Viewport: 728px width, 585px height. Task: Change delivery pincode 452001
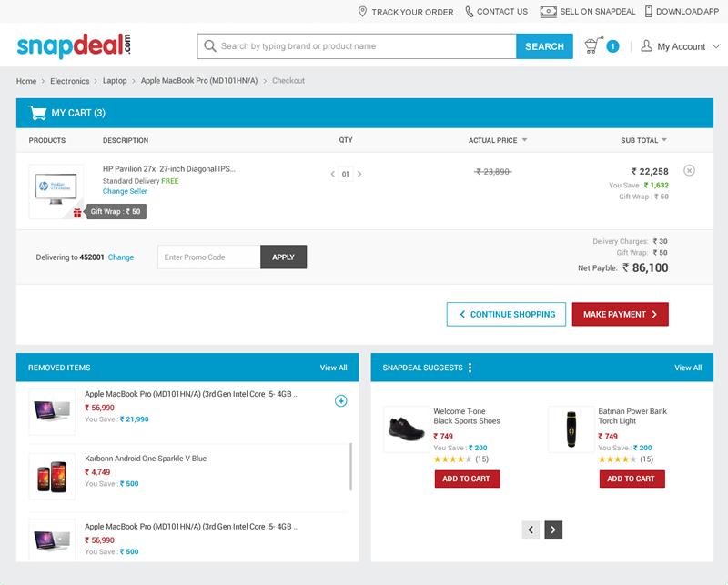121,257
